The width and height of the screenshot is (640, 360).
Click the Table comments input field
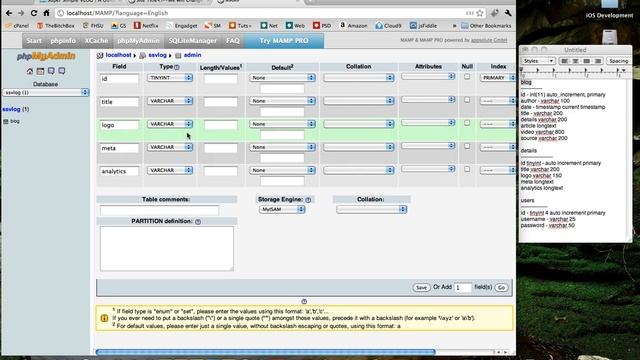pyautogui.click(x=159, y=210)
